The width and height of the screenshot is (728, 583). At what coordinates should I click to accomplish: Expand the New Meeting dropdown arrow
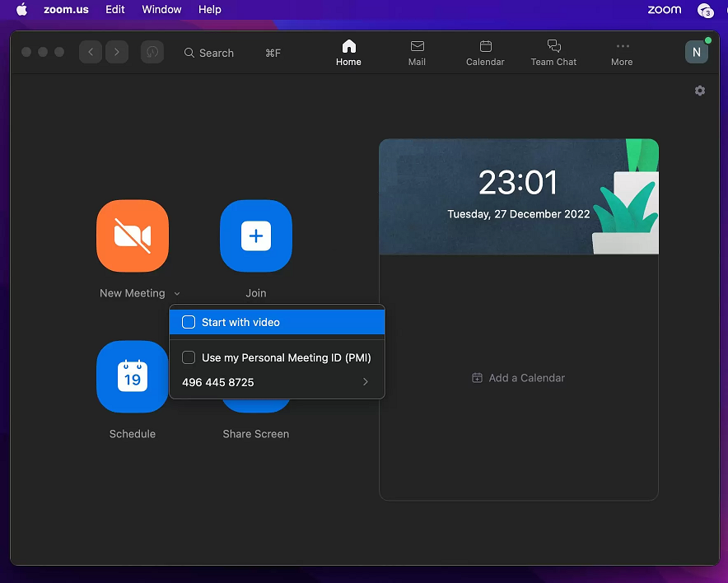click(x=177, y=293)
